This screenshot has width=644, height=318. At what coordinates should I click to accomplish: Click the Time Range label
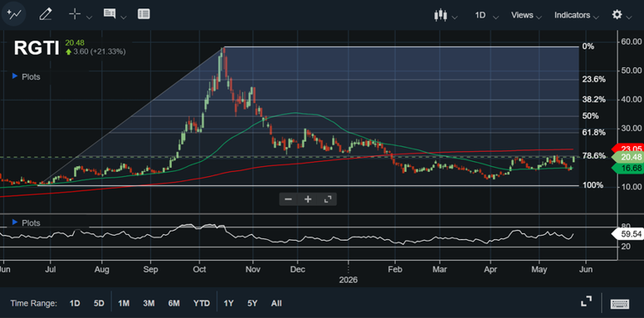34,304
